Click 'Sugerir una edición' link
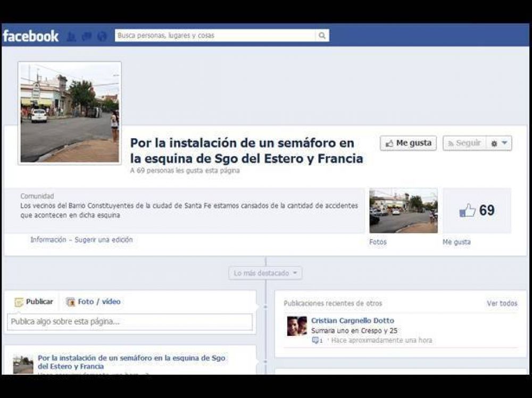The width and height of the screenshot is (532, 398). coord(104,240)
